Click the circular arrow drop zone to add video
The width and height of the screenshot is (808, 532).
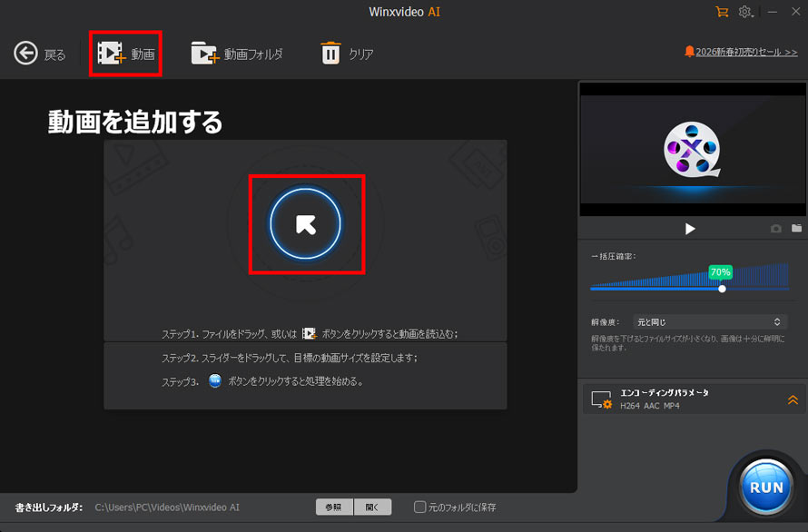[x=306, y=224]
